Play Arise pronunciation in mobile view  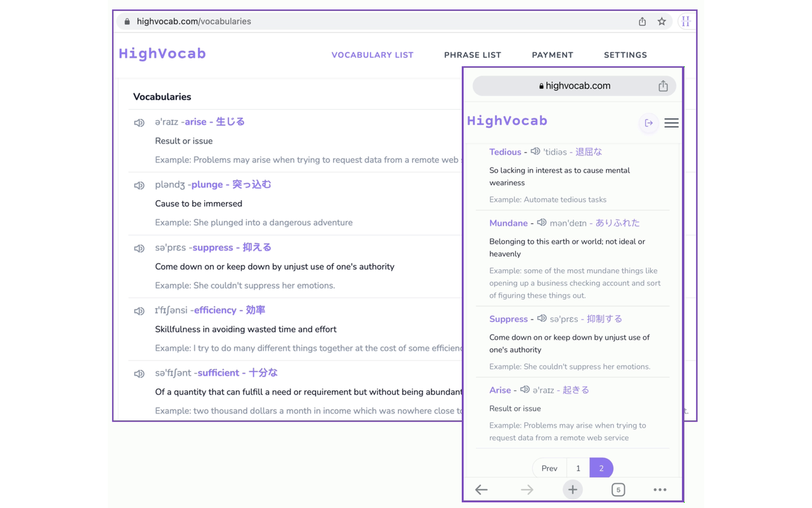tap(525, 390)
